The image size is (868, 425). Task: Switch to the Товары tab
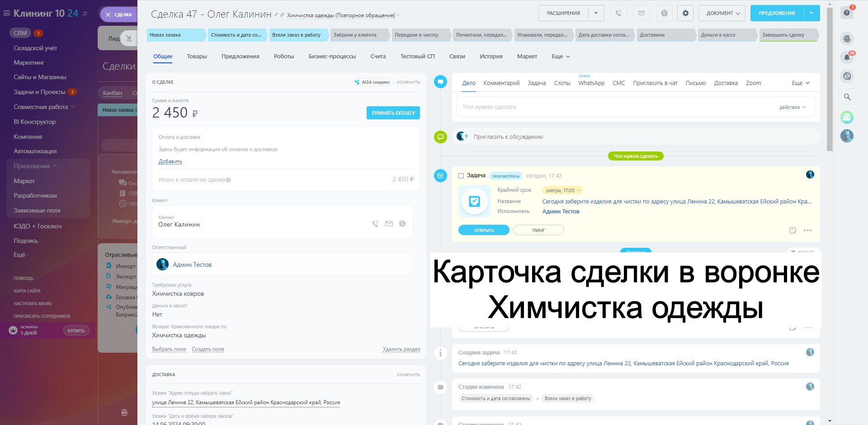(x=197, y=57)
